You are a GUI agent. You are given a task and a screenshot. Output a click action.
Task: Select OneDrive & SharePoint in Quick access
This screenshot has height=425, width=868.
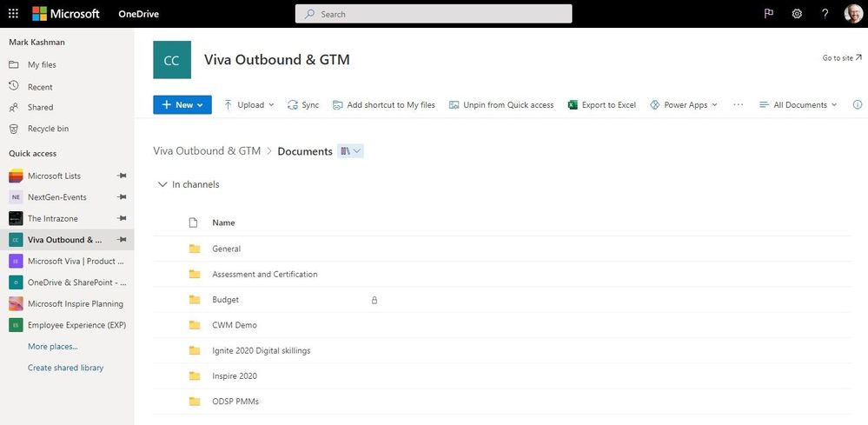(77, 282)
